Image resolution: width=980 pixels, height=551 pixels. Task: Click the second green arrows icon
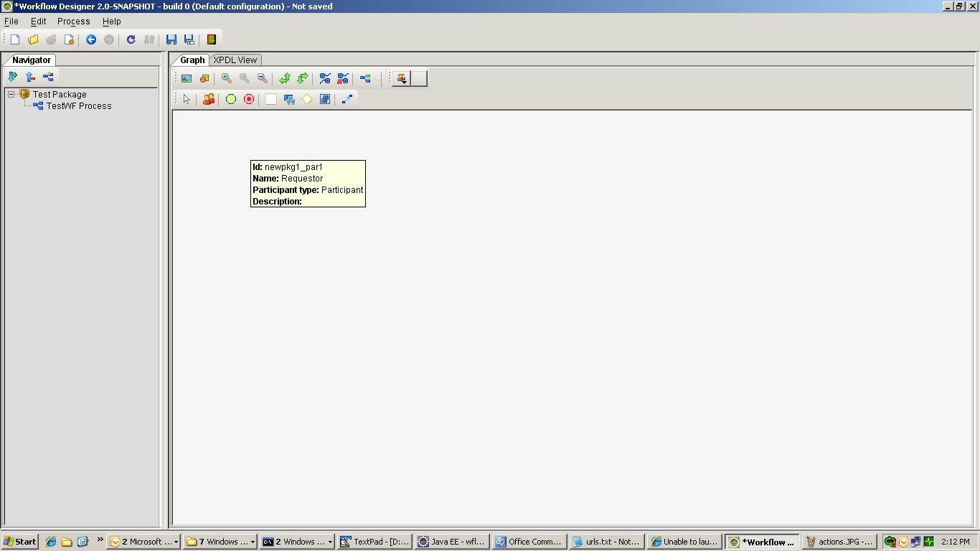tap(303, 78)
